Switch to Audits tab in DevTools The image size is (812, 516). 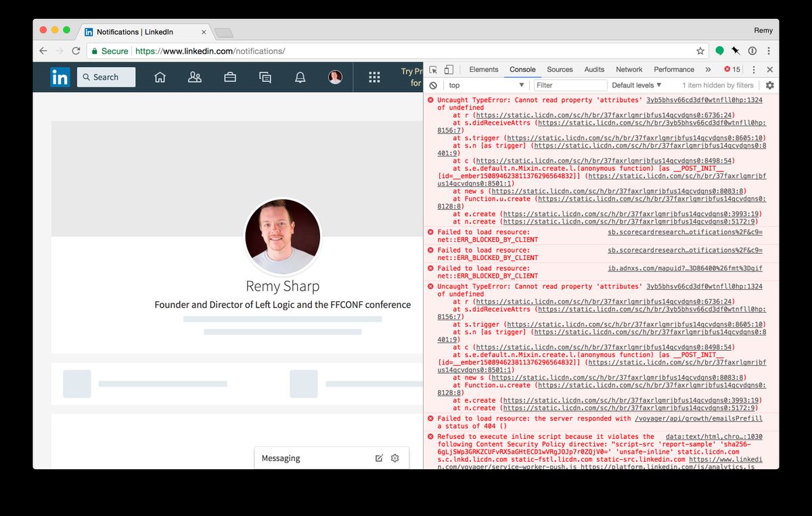point(594,70)
